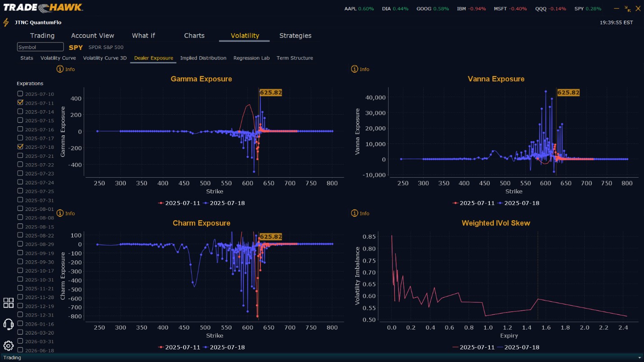Click the 625.82 price label on Charm chart
Image resolution: width=644 pixels, height=362 pixels.
pos(271,237)
